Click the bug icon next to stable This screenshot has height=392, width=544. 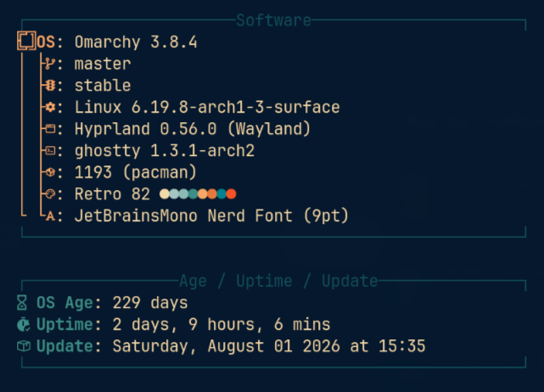tap(50, 86)
